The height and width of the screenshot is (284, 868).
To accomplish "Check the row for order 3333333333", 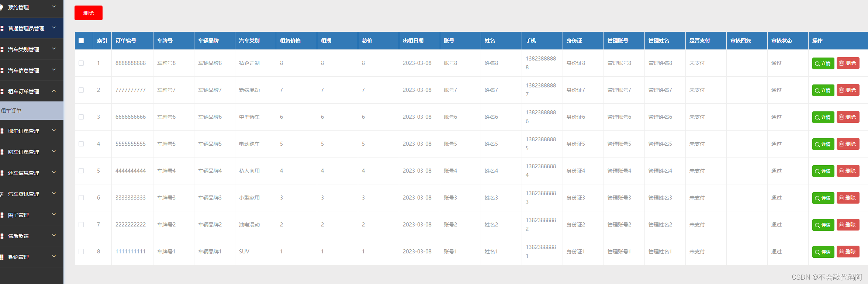I will (81, 198).
